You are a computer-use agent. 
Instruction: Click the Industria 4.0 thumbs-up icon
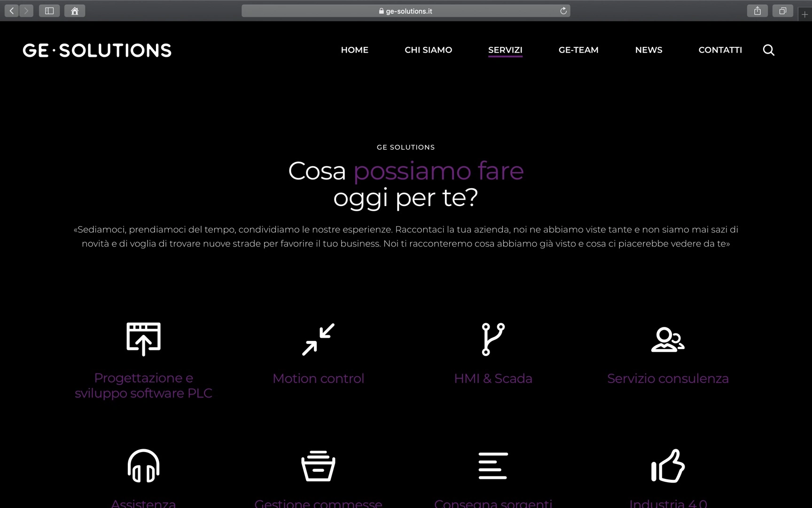pos(668,466)
